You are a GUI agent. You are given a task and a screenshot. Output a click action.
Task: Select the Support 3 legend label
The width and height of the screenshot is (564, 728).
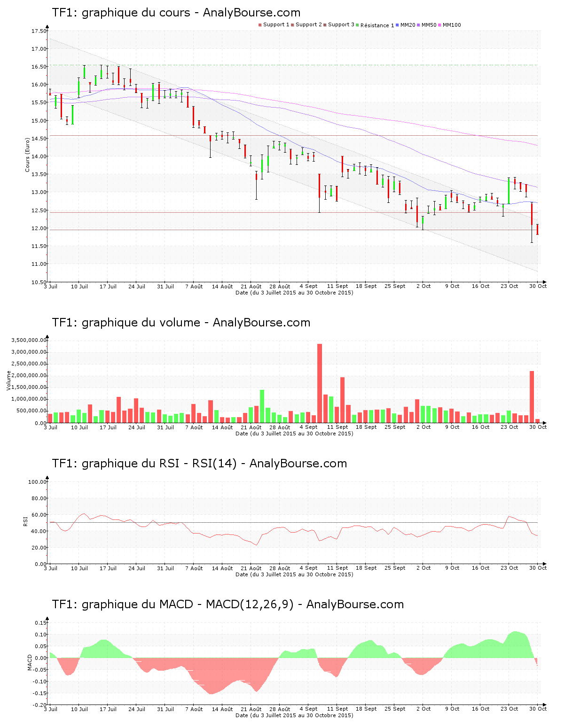pyautogui.click(x=341, y=25)
